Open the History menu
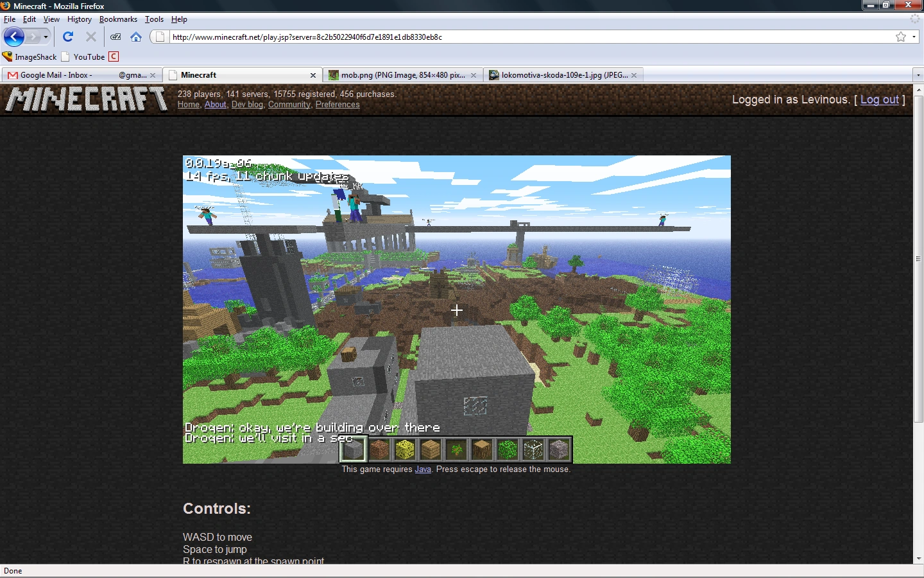Image resolution: width=924 pixels, height=578 pixels. [x=80, y=19]
